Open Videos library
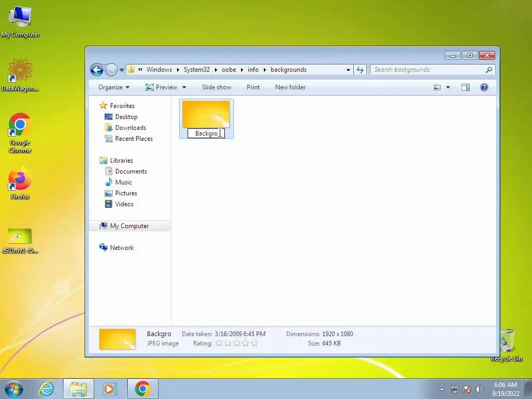Image resolution: width=532 pixels, height=399 pixels. (119, 204)
